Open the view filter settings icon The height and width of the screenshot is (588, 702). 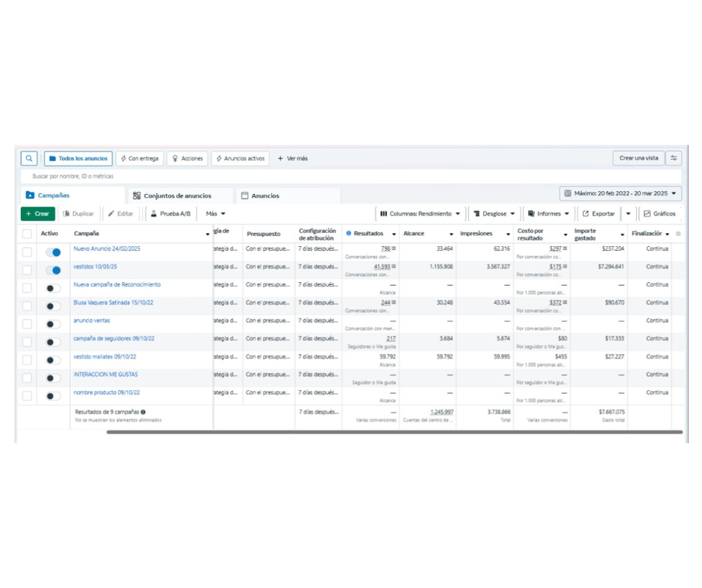674,158
